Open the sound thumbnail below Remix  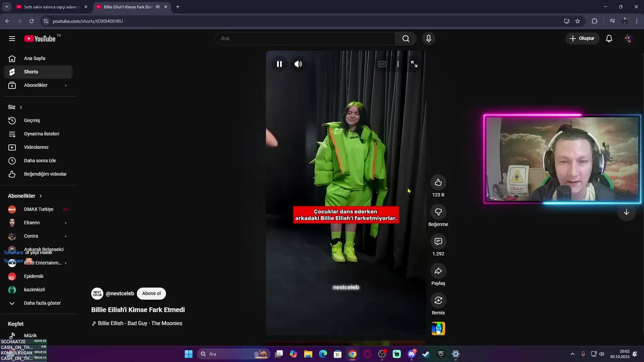click(438, 329)
